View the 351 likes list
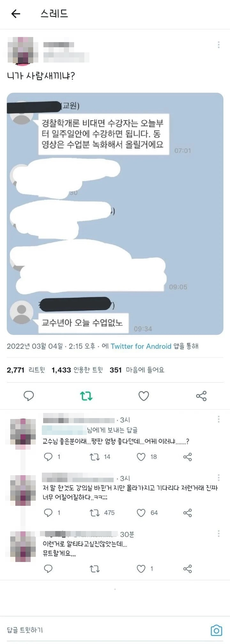Screen dimensions: 230x644 pos(137,370)
